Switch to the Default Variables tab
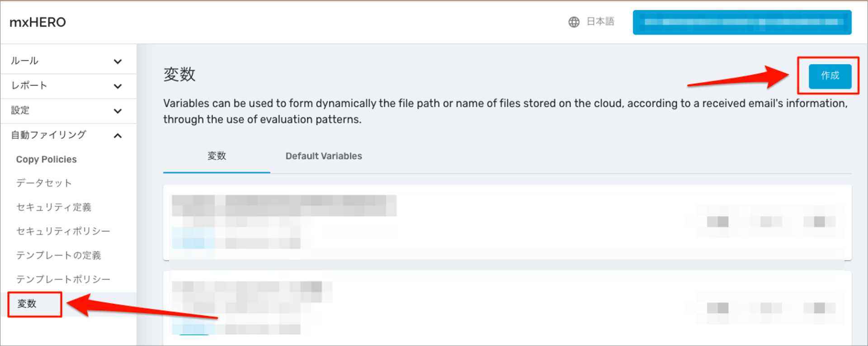The width and height of the screenshot is (868, 346). coord(324,156)
